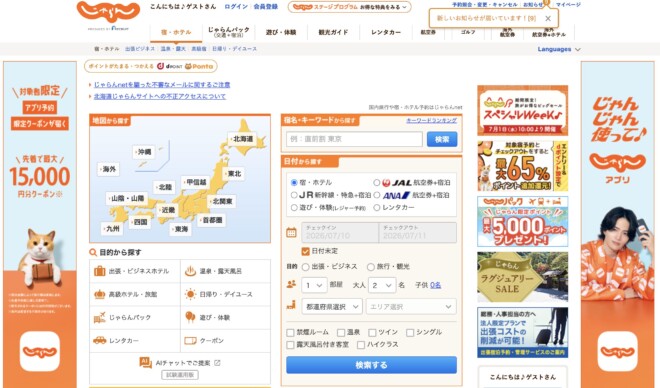Select 宿・ホテル radio option
Image resolution: width=660 pixels, height=388 pixels.
294,183
